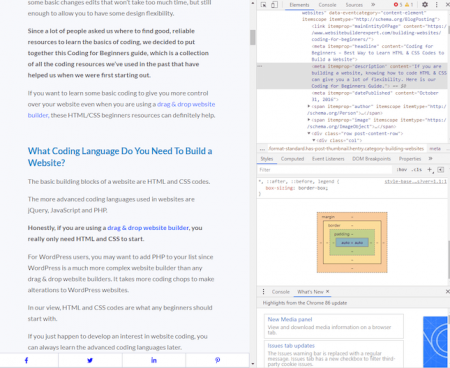
Task: Select the What's New drawer tab
Action: pyautogui.click(x=310, y=292)
